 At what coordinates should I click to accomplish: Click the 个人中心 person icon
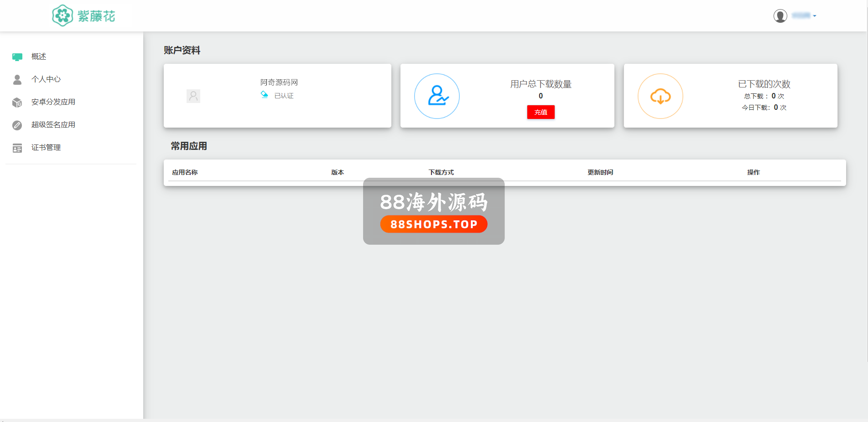[x=17, y=80]
